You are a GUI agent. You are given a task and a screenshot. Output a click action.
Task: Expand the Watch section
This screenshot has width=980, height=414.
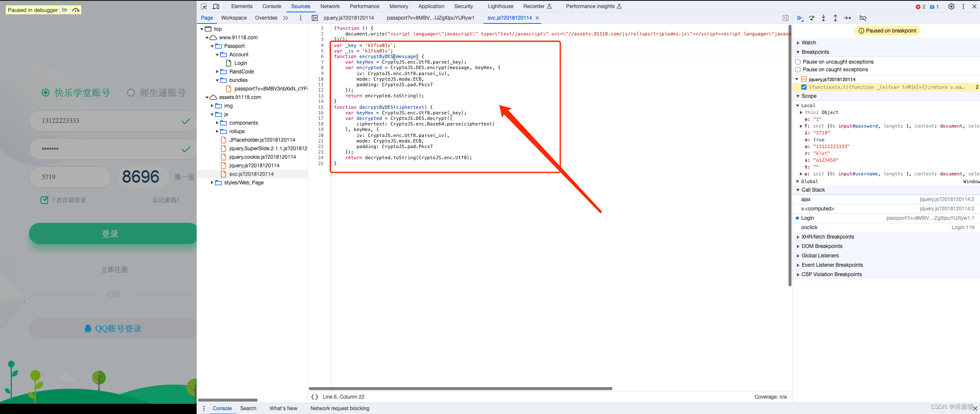(x=798, y=43)
